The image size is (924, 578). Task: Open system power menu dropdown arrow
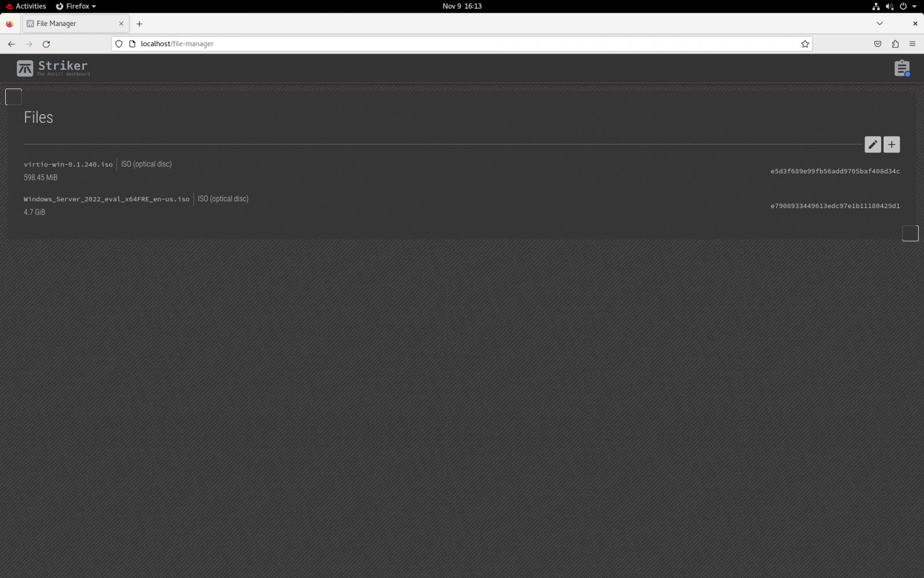coord(914,6)
